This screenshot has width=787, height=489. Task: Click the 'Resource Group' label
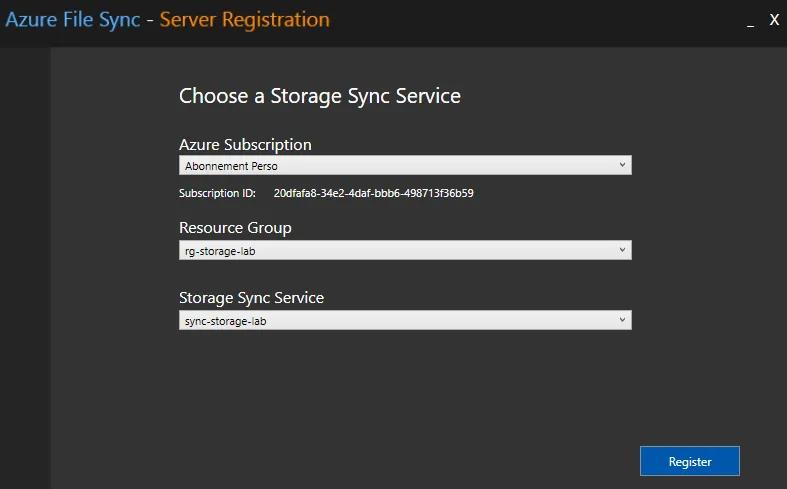click(235, 228)
